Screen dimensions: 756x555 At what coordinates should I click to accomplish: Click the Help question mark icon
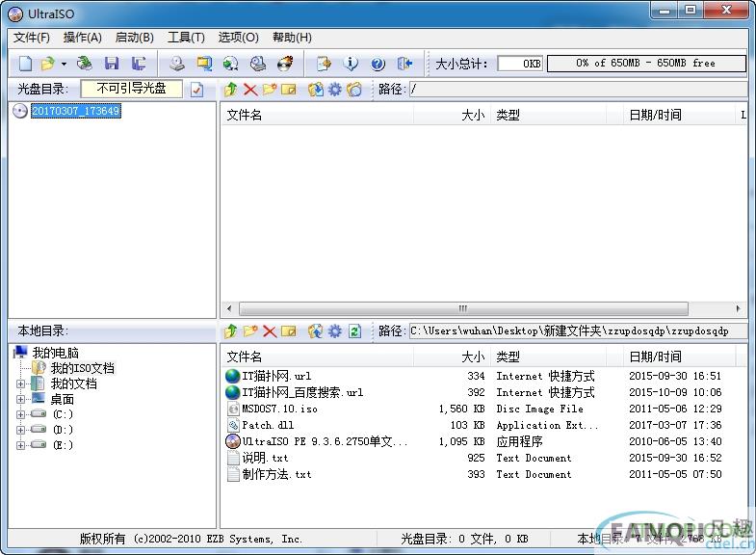pyautogui.click(x=378, y=64)
